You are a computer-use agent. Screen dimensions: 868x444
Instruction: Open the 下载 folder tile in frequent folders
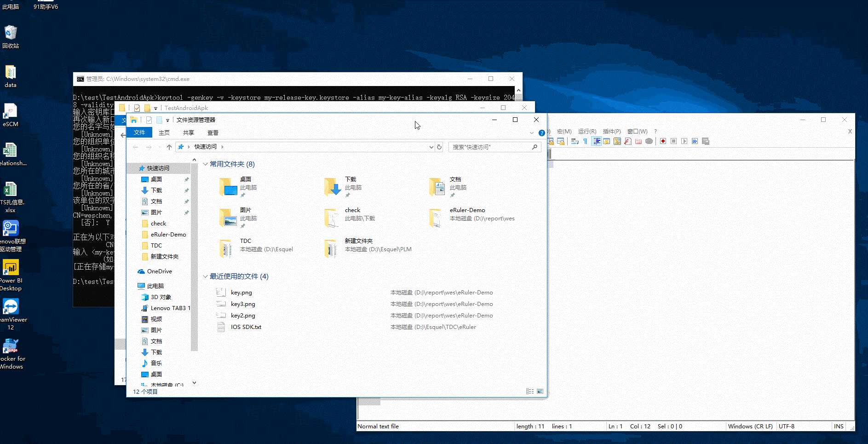click(x=344, y=187)
